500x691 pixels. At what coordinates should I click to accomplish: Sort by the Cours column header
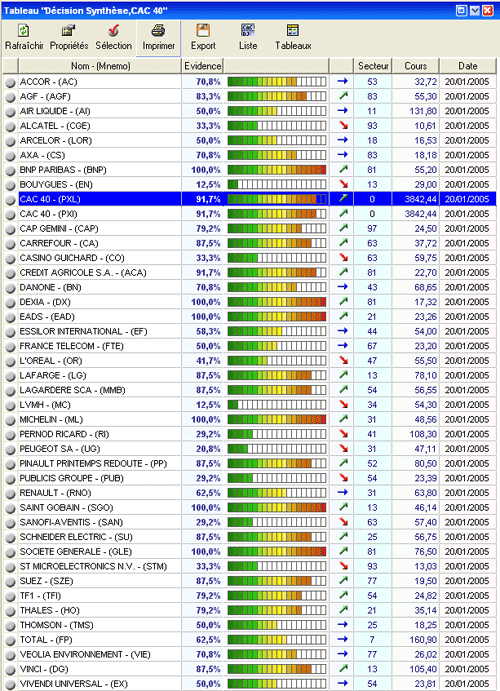pos(415,66)
